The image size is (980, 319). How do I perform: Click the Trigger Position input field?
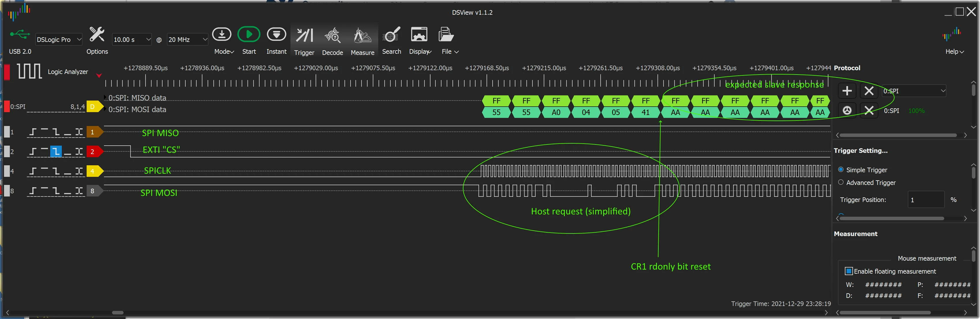pyautogui.click(x=926, y=199)
